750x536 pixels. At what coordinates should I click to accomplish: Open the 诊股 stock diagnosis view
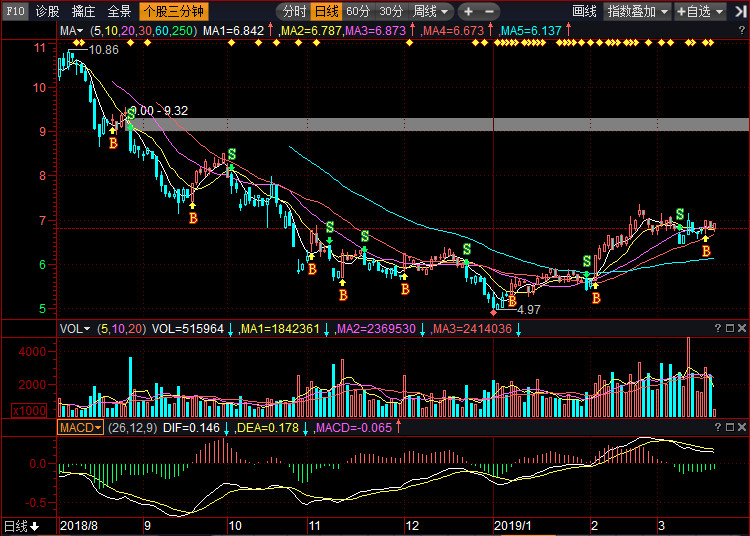click(x=47, y=12)
